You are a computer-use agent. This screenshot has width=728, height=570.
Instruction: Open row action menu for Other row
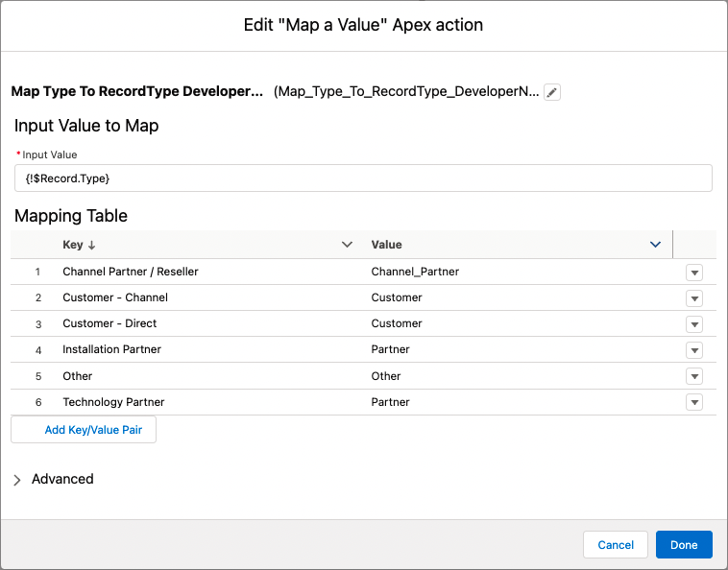pos(695,376)
